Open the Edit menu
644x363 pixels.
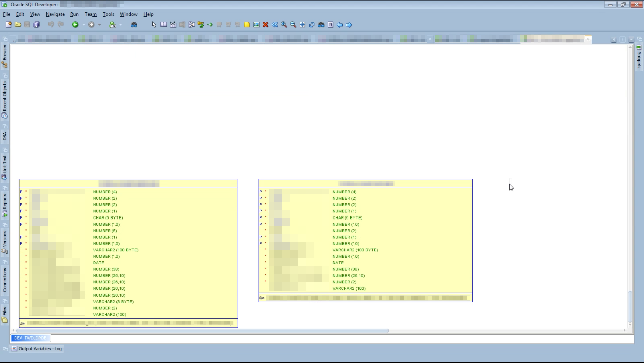coord(20,14)
